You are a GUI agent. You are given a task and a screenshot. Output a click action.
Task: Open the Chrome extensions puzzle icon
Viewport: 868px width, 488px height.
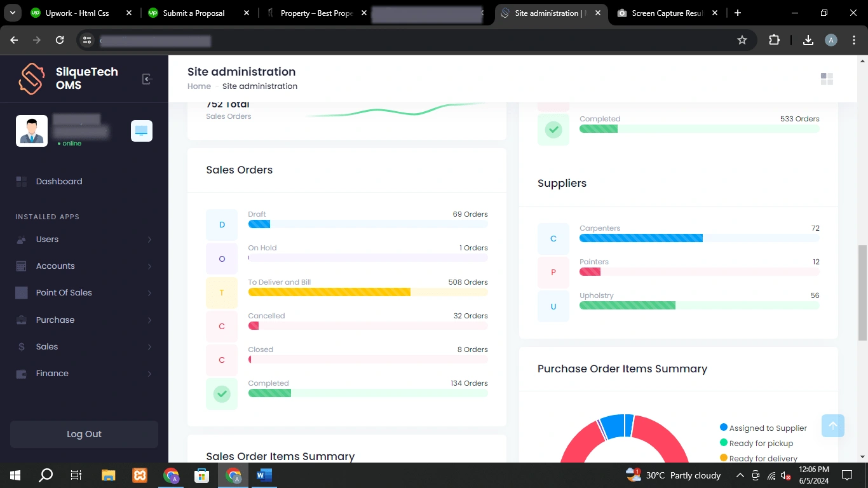pos(774,40)
